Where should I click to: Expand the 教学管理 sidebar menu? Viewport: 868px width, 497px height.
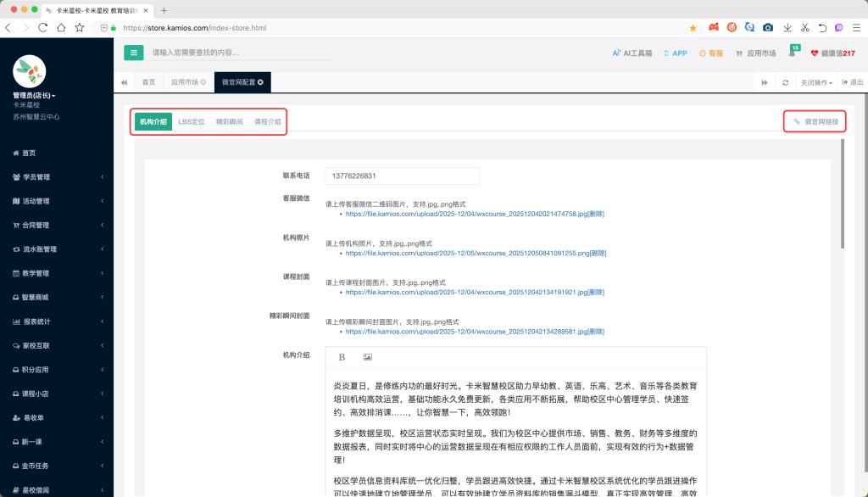(x=57, y=273)
